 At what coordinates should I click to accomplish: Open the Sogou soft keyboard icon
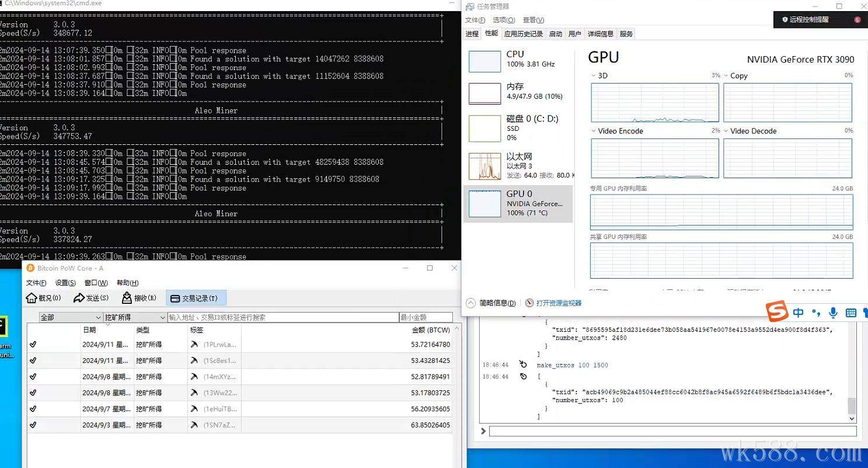click(x=851, y=313)
